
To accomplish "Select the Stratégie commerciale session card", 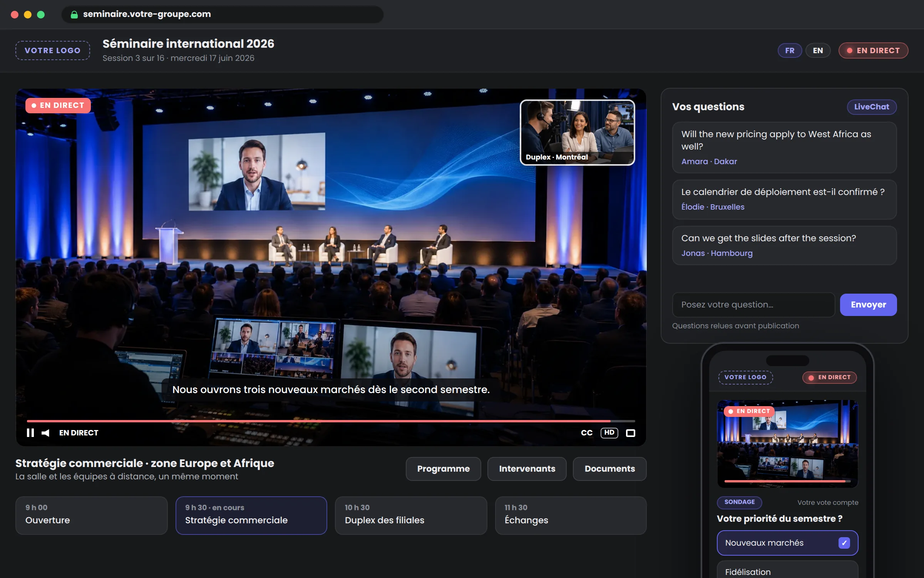I will 251,515.
